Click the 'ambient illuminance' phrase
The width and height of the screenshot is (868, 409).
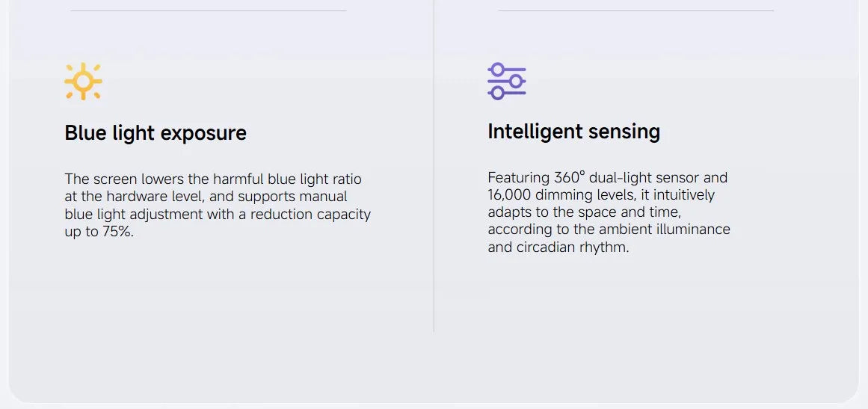coord(665,229)
